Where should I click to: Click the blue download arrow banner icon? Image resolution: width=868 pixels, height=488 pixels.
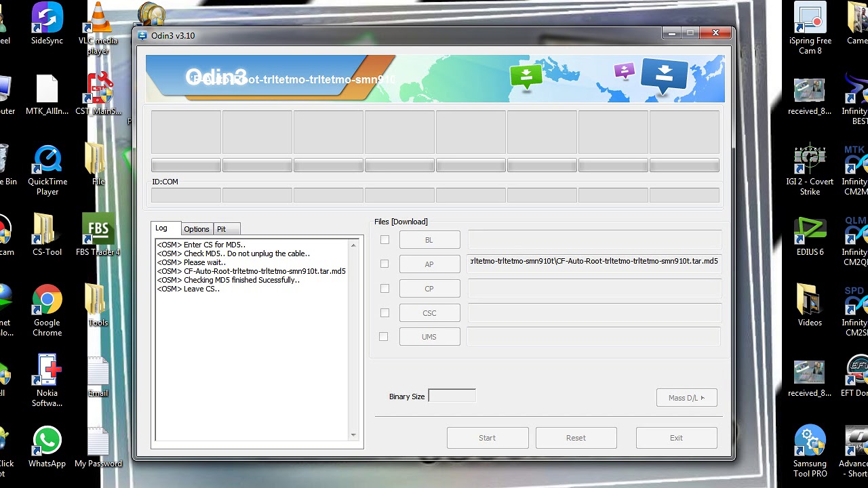pos(664,76)
